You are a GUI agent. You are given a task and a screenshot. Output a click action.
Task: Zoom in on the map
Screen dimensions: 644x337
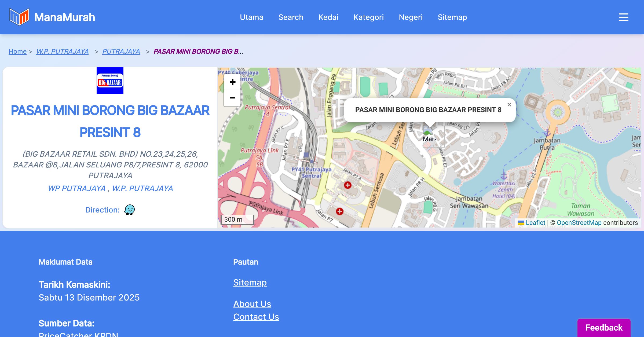[x=232, y=82]
